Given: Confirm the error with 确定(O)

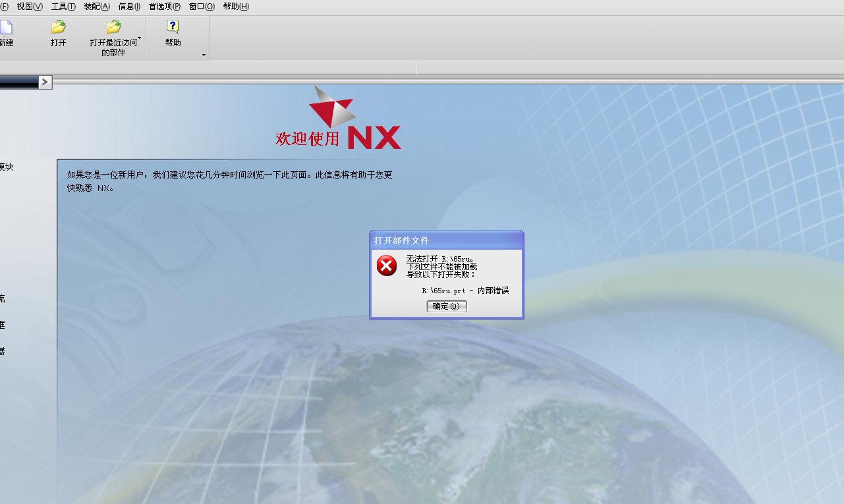Looking at the screenshot, I should (447, 306).
